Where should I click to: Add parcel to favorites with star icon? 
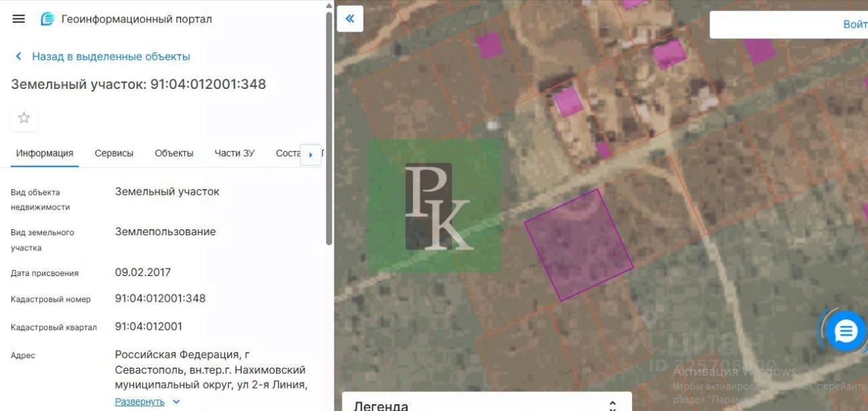(x=24, y=118)
